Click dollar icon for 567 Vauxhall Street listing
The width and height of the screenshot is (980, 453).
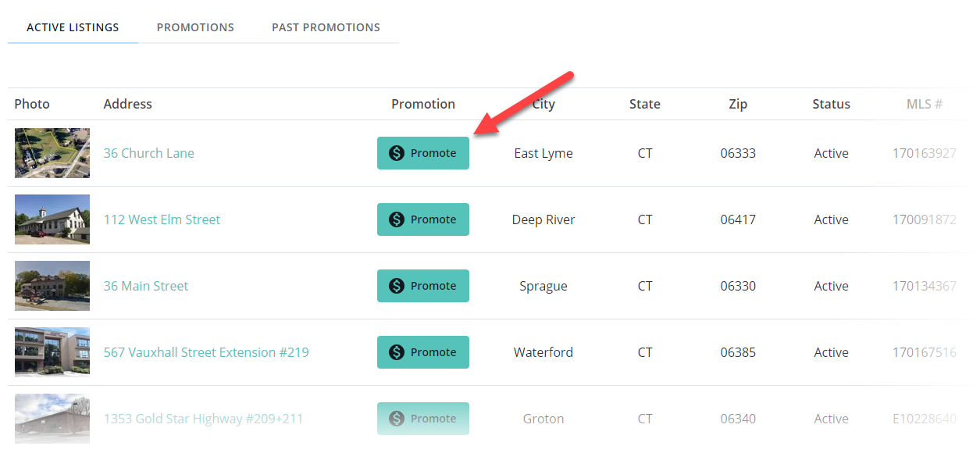click(x=397, y=352)
